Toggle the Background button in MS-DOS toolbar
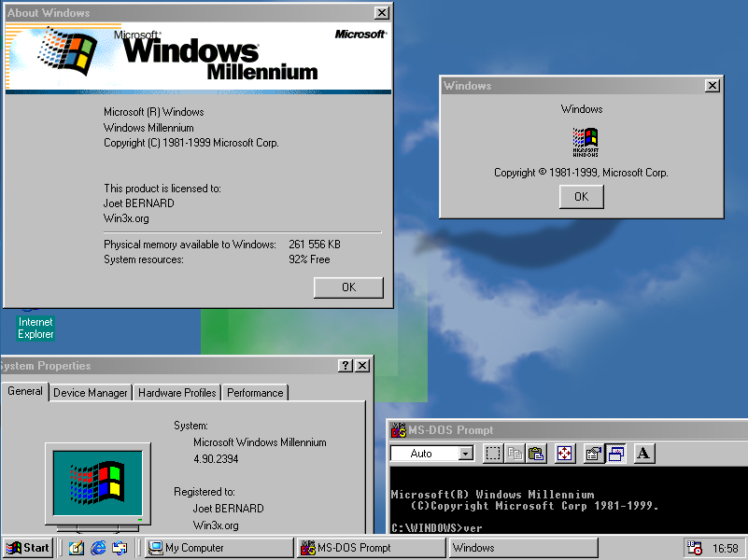Image resolution: width=748 pixels, height=560 pixels. pyautogui.click(x=615, y=454)
